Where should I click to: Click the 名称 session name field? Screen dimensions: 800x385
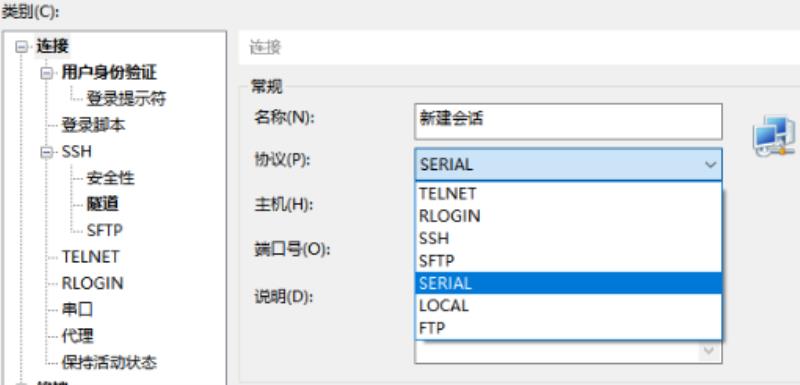[x=568, y=121]
